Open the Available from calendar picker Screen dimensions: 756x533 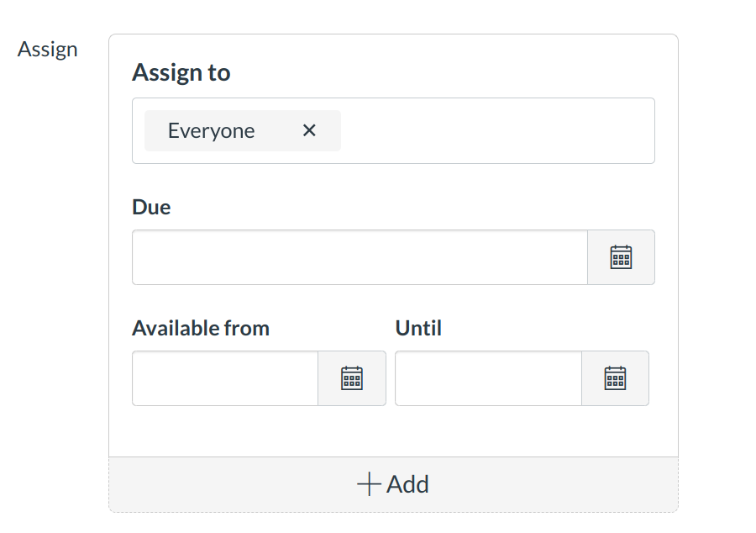point(351,378)
